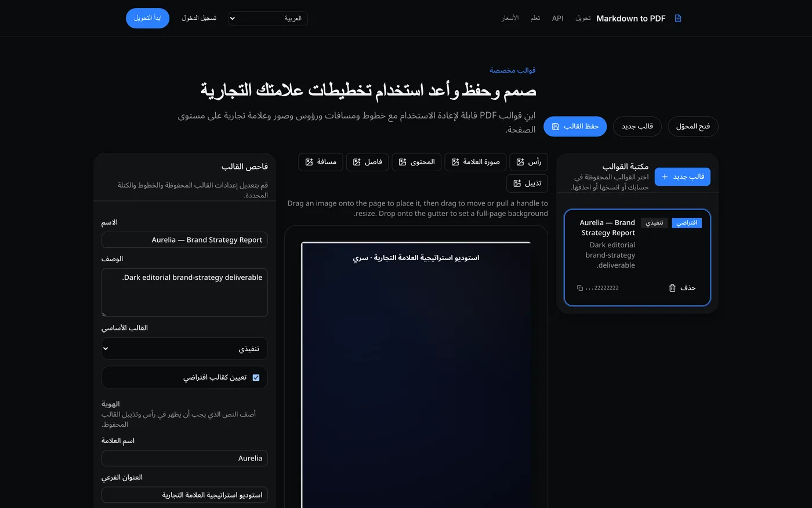Viewport: 812px width, 508px height.
Task: Click the فاحص القالب panel heading
Action: pyautogui.click(x=245, y=167)
